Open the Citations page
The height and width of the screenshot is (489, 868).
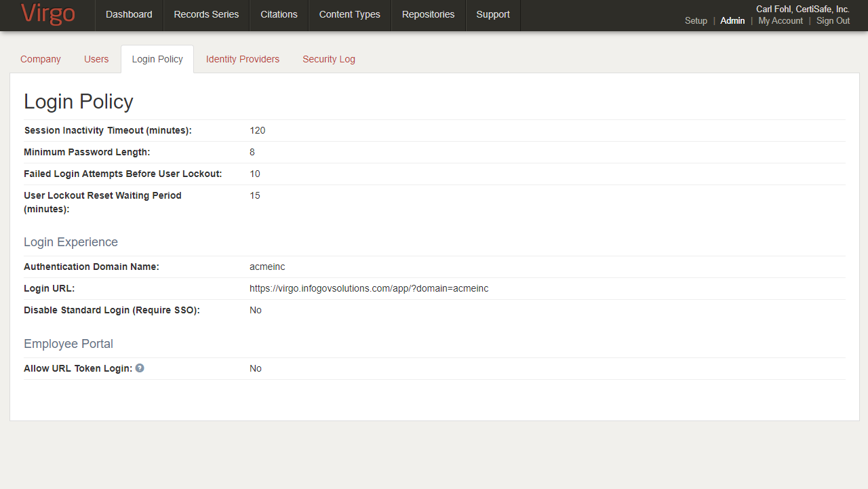pos(279,14)
